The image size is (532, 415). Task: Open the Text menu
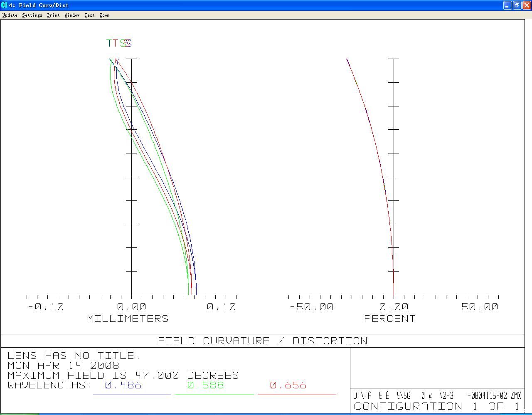(x=89, y=15)
